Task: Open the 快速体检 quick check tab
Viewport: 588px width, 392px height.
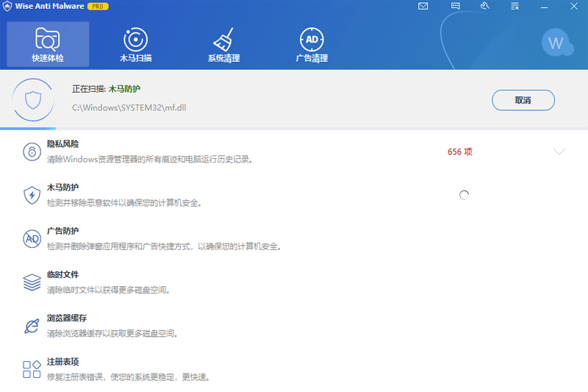Action: (x=48, y=44)
